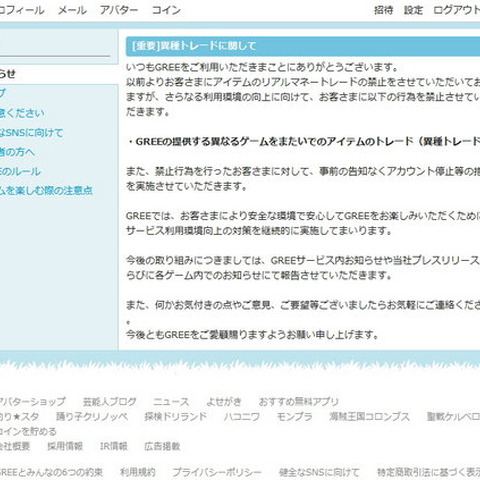The height and width of the screenshot is (480, 480).
Task: Open the 利用規約 footer link
Action: (138, 472)
